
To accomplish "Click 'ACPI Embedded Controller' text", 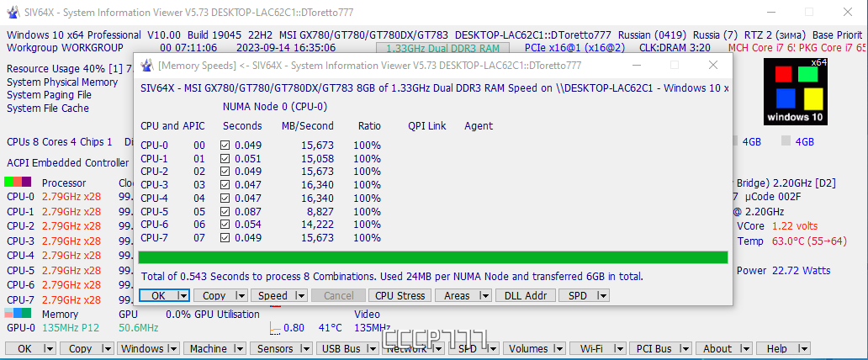I will click(67, 163).
